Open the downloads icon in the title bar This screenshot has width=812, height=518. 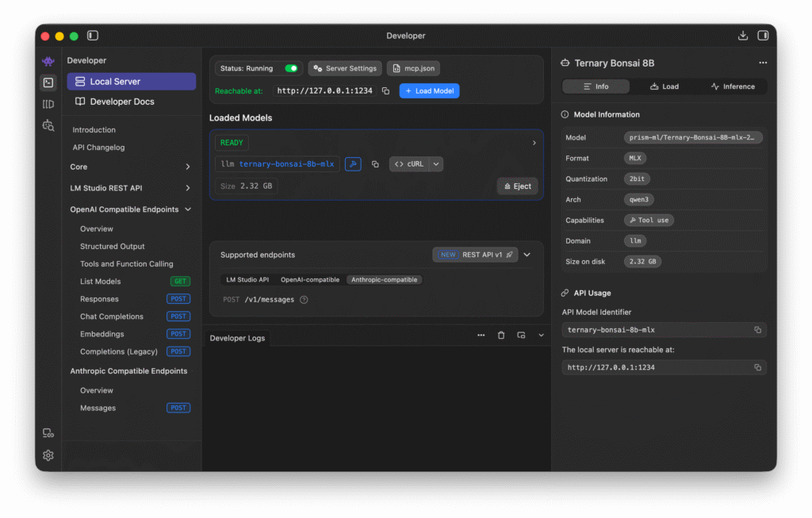pos(743,36)
